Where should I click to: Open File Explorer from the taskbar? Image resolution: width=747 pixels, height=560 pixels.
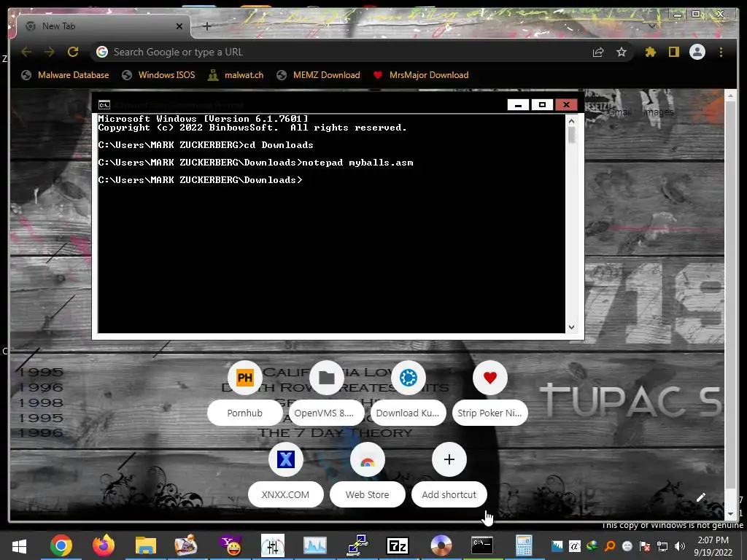click(x=145, y=545)
